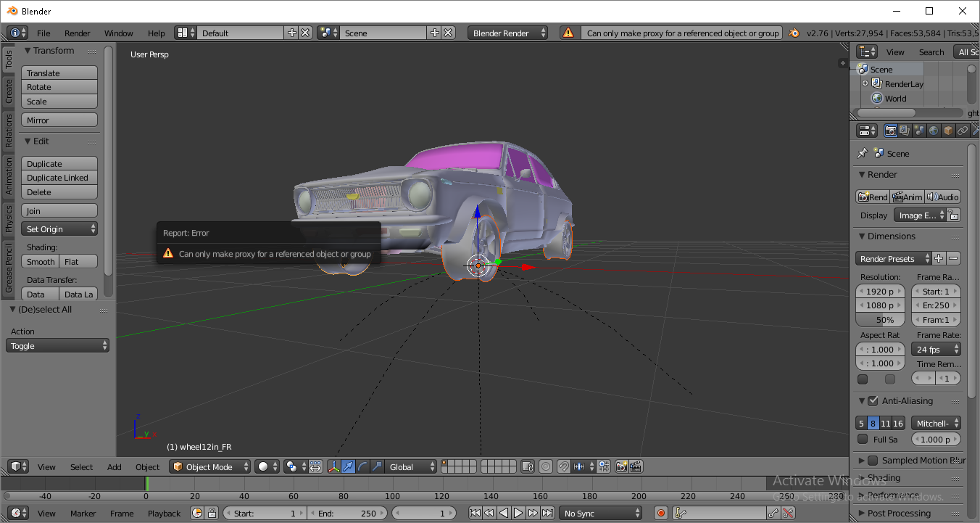This screenshot has width=980, height=523.
Task: Open the World properties tab icon
Action: (x=934, y=131)
